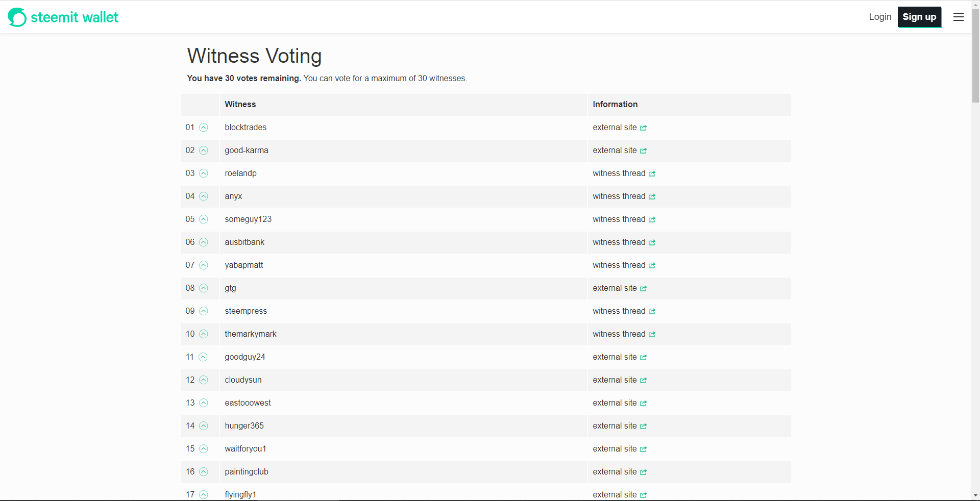Upvote witness blocktrades

[x=204, y=128]
